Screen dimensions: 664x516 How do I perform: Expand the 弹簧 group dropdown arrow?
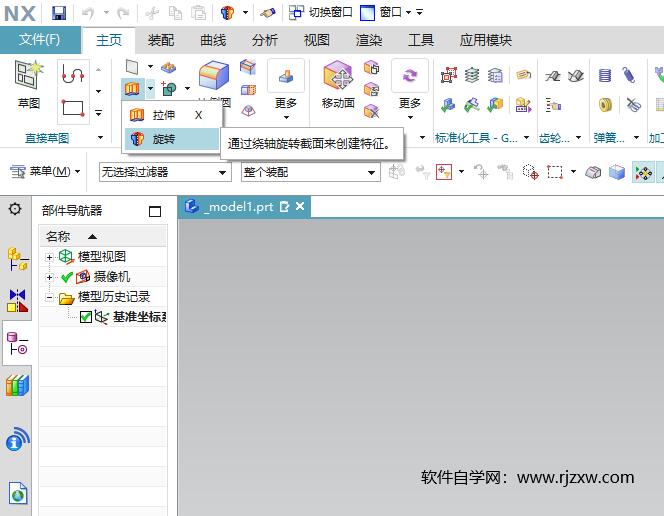[x=636, y=138]
